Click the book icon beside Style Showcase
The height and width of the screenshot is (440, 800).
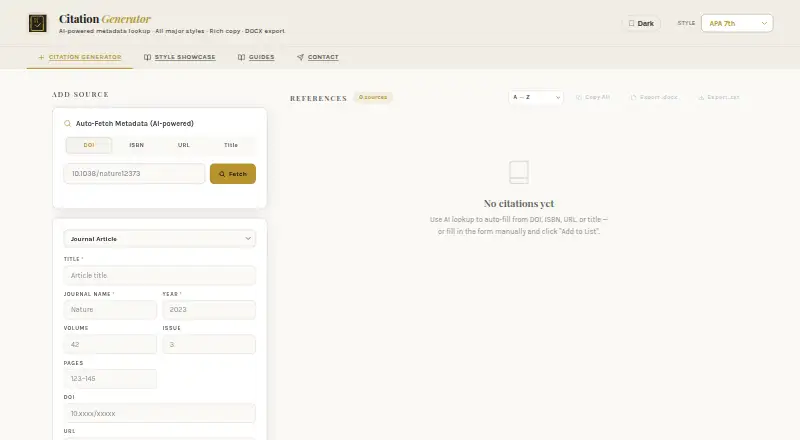pos(147,57)
